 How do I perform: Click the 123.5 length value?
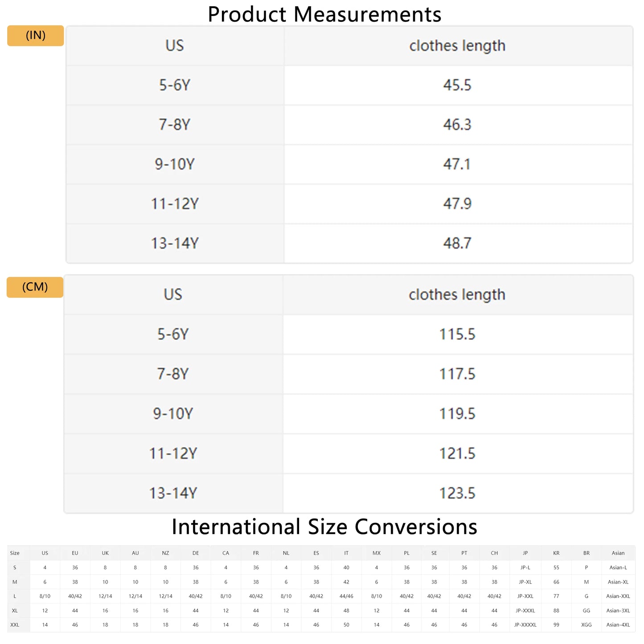click(x=458, y=493)
